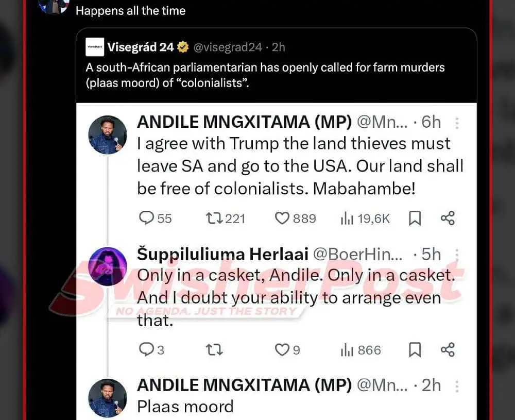Open more options on Andile's 6h tweet
The width and height of the screenshot is (515, 420).
(x=457, y=122)
